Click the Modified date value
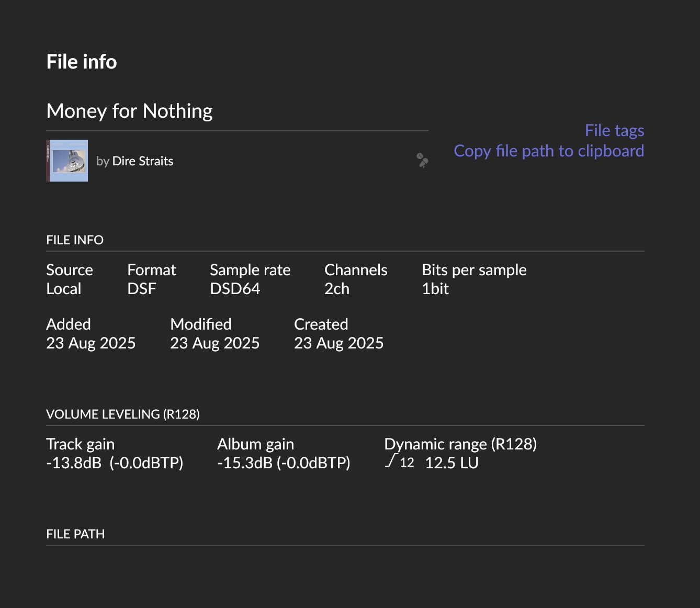This screenshot has width=700, height=608. click(x=214, y=343)
